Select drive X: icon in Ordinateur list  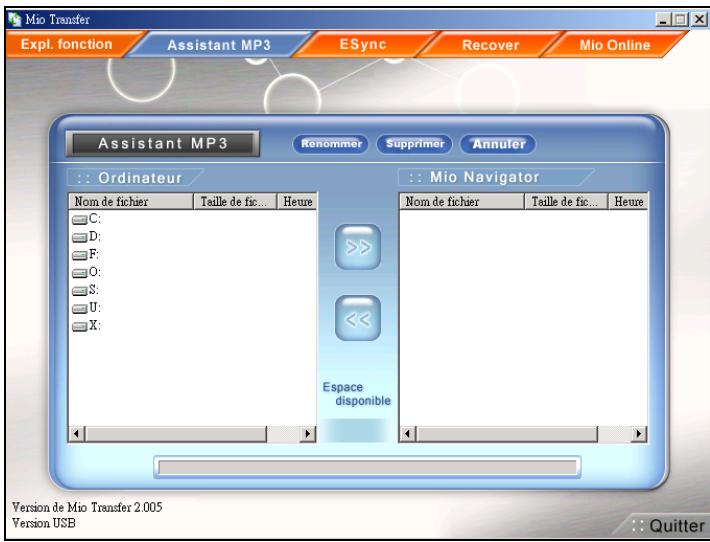pos(80,326)
